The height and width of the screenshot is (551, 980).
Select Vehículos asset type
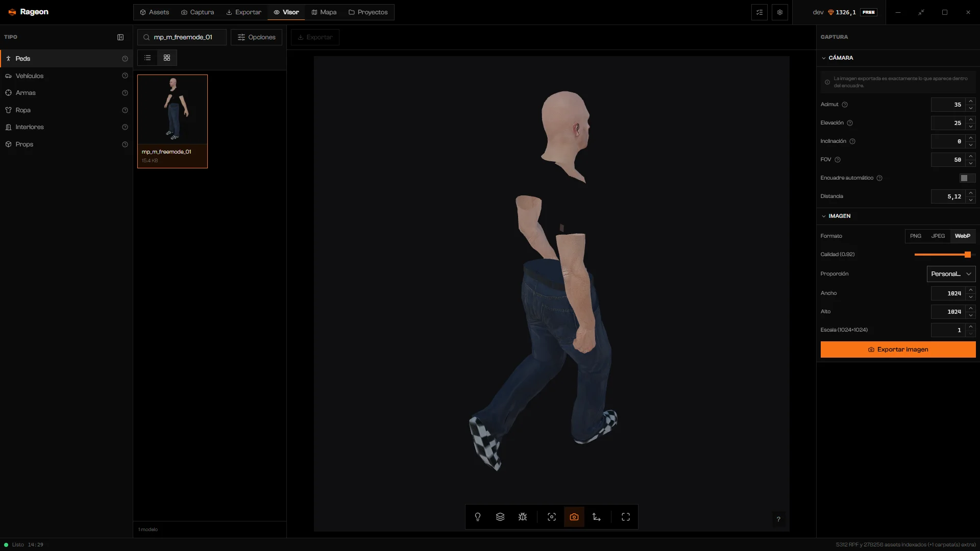pyautogui.click(x=66, y=76)
